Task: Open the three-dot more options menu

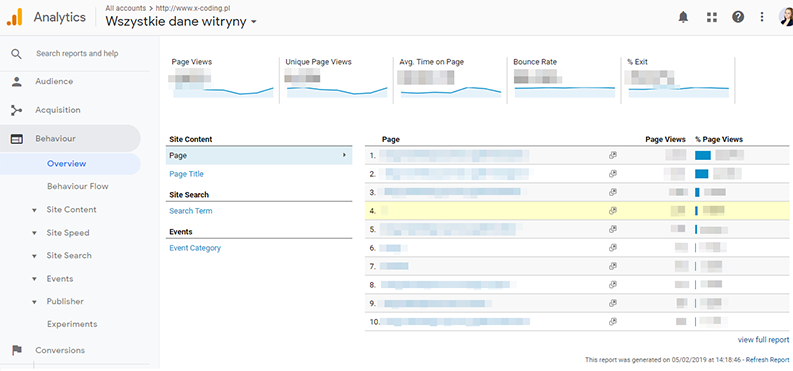Action: pyautogui.click(x=762, y=17)
